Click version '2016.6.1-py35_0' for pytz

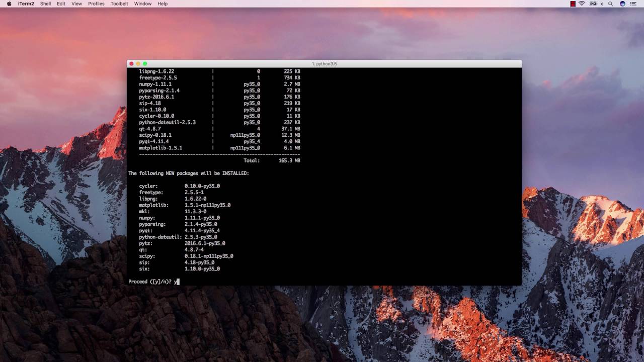[x=205, y=243]
